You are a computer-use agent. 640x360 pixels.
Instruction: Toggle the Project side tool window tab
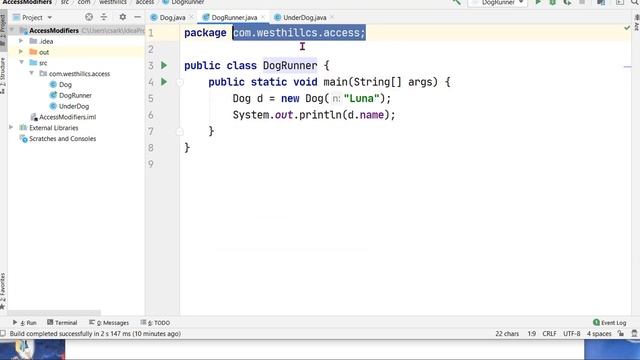(3, 29)
